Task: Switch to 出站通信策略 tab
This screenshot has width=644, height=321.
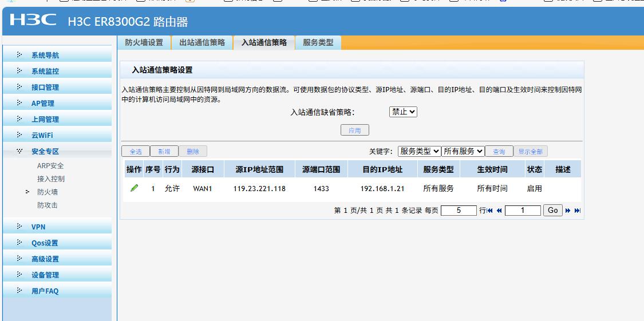Action: point(202,43)
